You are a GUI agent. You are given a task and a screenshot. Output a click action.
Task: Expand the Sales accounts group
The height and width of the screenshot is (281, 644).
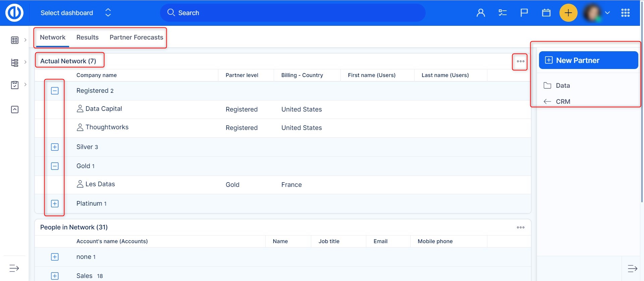pyautogui.click(x=55, y=276)
